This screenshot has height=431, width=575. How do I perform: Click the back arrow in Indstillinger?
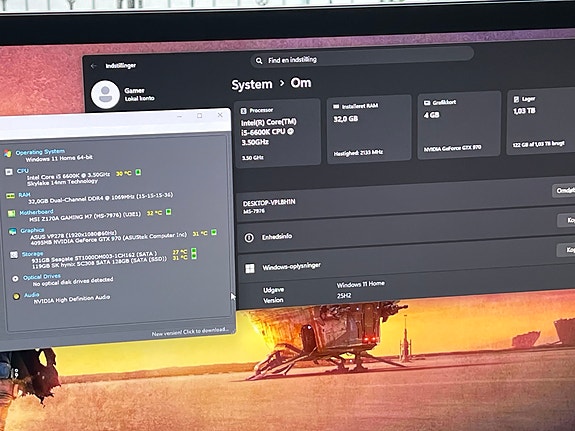click(x=94, y=66)
